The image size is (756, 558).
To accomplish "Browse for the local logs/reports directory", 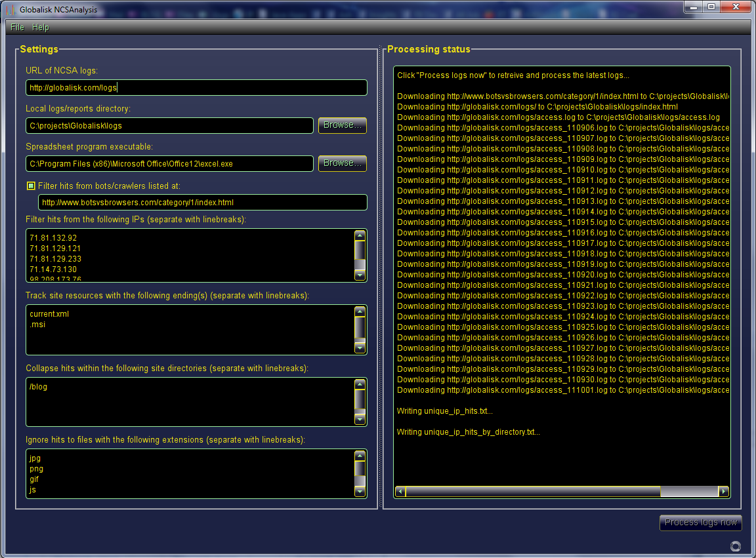I will 342,125.
